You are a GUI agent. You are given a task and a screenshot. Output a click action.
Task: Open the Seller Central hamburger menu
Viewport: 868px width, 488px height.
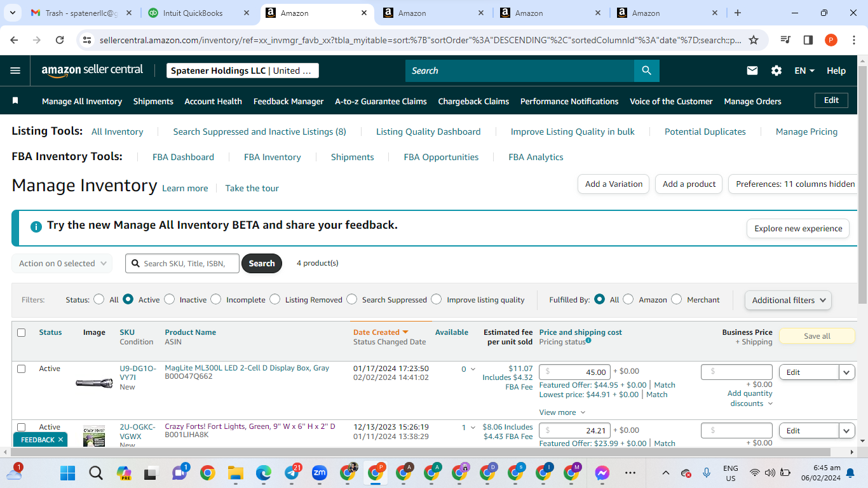15,71
